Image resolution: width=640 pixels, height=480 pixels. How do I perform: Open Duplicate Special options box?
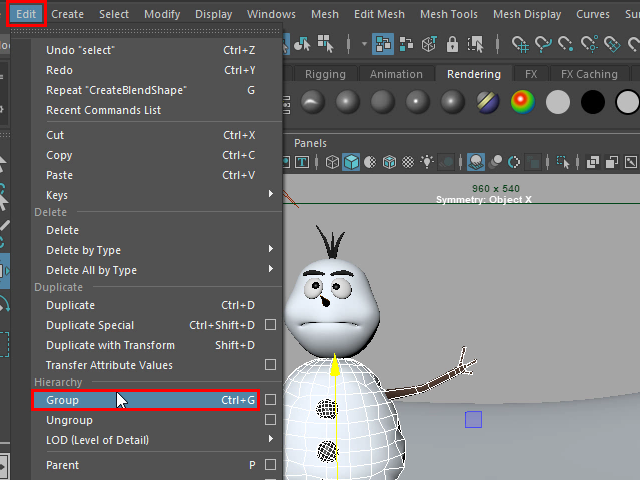[x=270, y=325]
